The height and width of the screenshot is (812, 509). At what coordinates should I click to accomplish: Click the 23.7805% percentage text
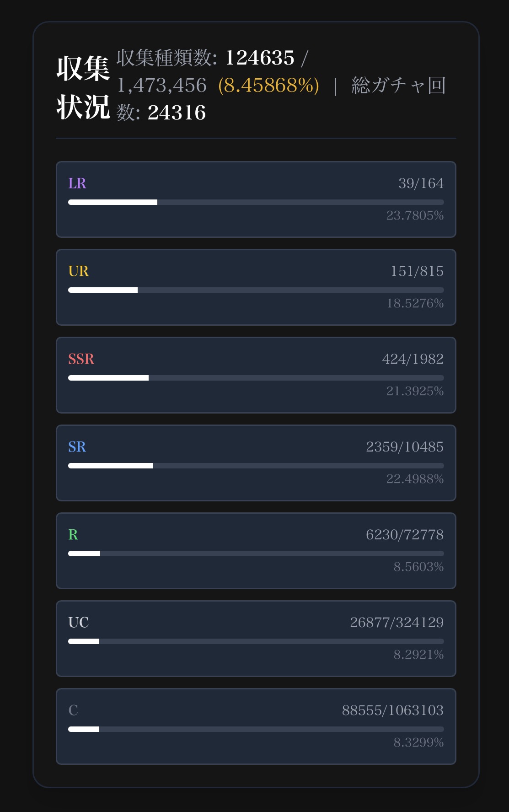(x=415, y=215)
